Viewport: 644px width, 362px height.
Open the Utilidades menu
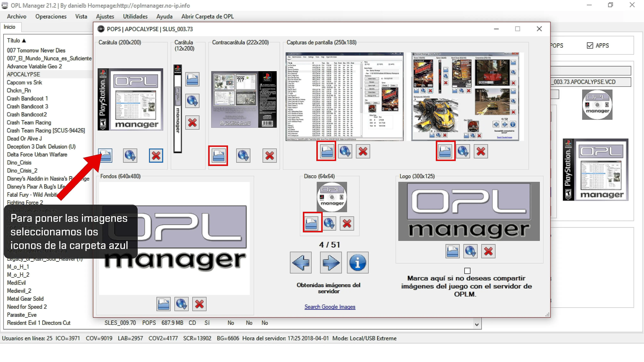pos(135,17)
